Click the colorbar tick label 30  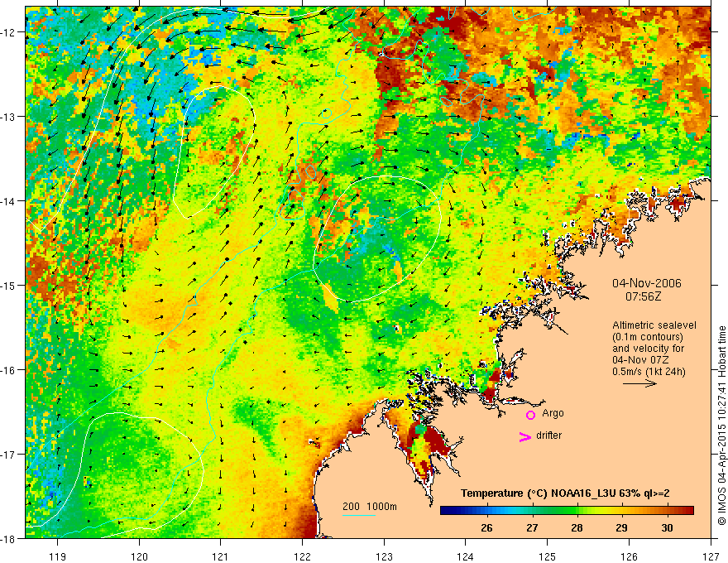pos(667,528)
